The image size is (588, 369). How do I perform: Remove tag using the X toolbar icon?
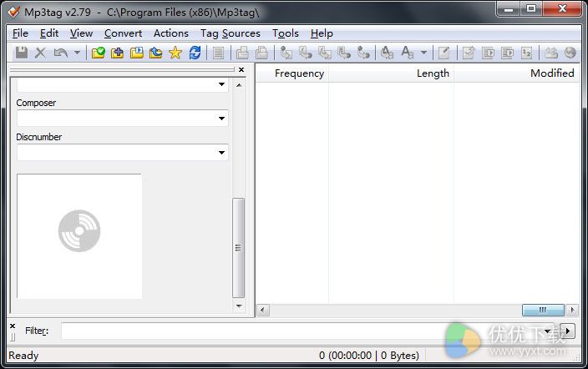tap(40, 53)
